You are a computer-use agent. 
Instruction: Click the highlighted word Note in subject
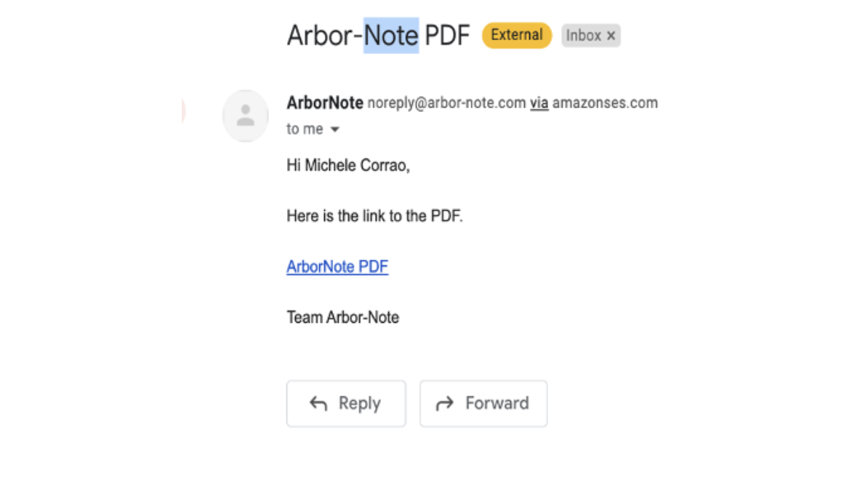[391, 36]
